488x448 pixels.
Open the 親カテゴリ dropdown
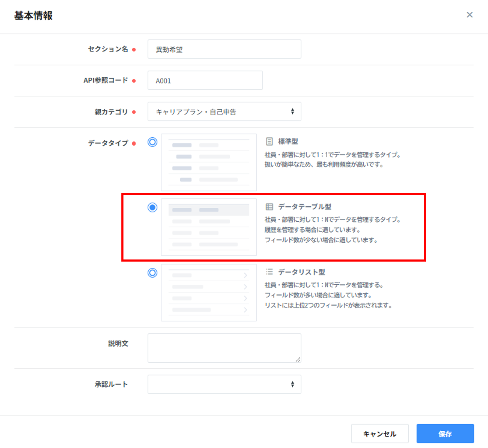[224, 112]
